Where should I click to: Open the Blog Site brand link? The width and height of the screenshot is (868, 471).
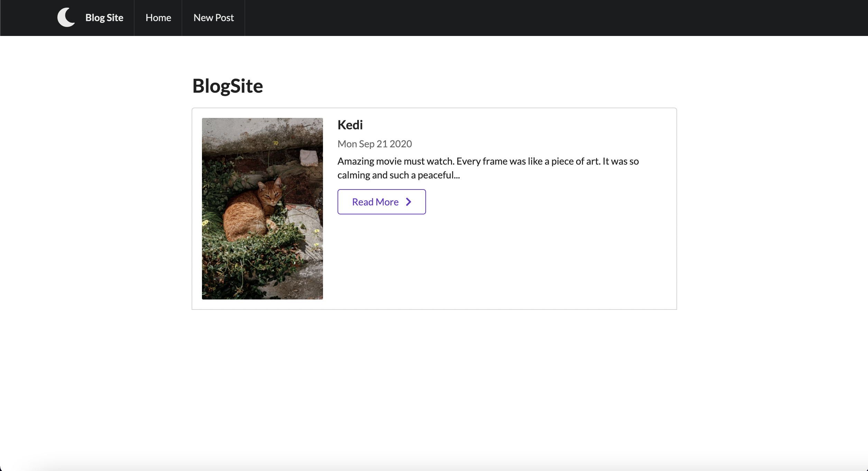click(104, 18)
